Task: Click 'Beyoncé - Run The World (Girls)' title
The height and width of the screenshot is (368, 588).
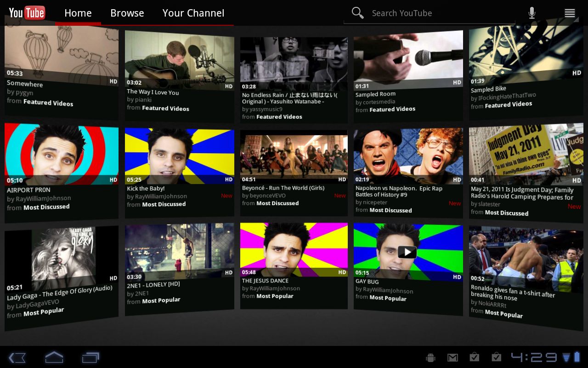Action: (283, 188)
